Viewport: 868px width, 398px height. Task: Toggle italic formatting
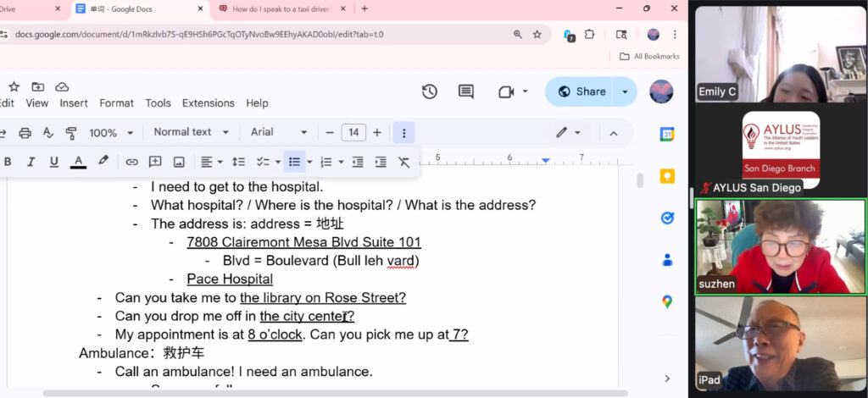(x=31, y=162)
